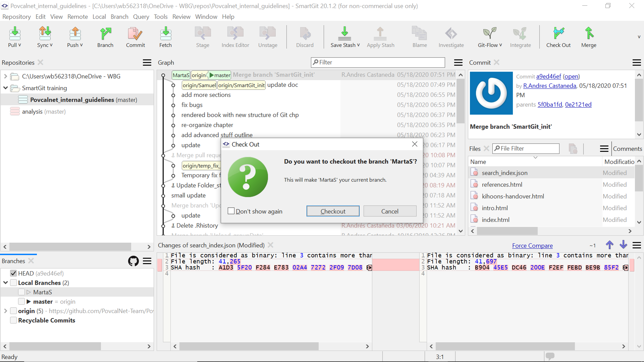Open the Graph panel hamburger menu
The width and height of the screenshot is (644, 362).
click(458, 62)
